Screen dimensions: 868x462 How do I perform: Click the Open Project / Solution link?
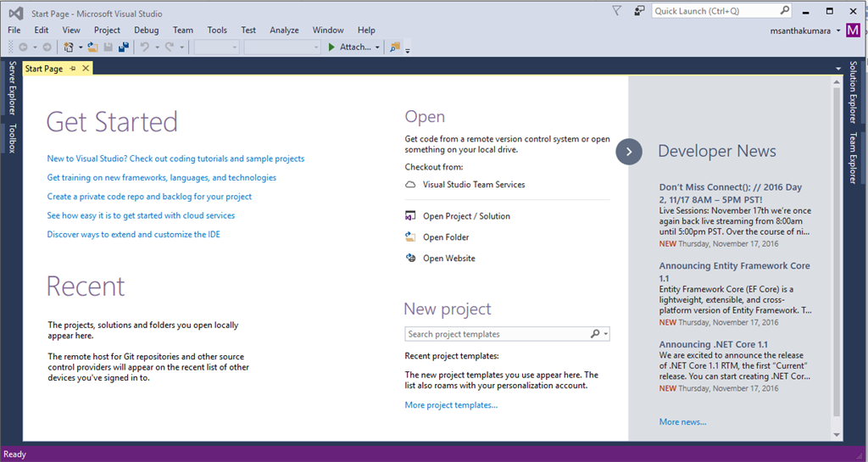(466, 216)
